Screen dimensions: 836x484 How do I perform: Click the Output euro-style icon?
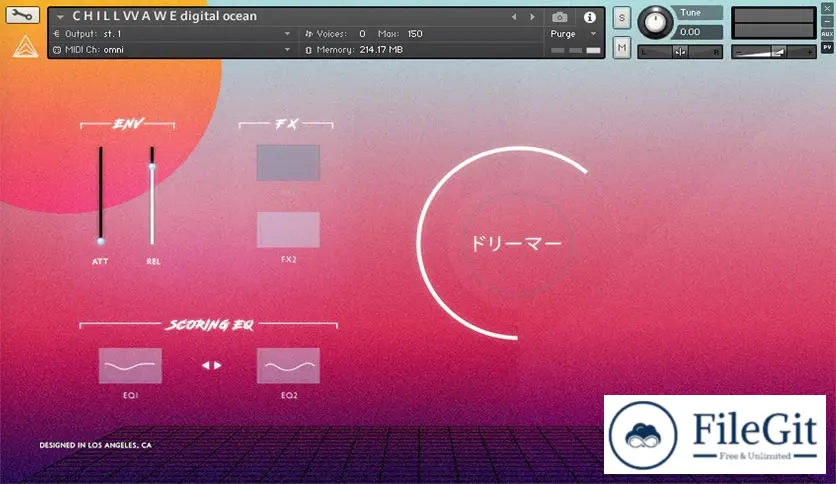click(57, 34)
